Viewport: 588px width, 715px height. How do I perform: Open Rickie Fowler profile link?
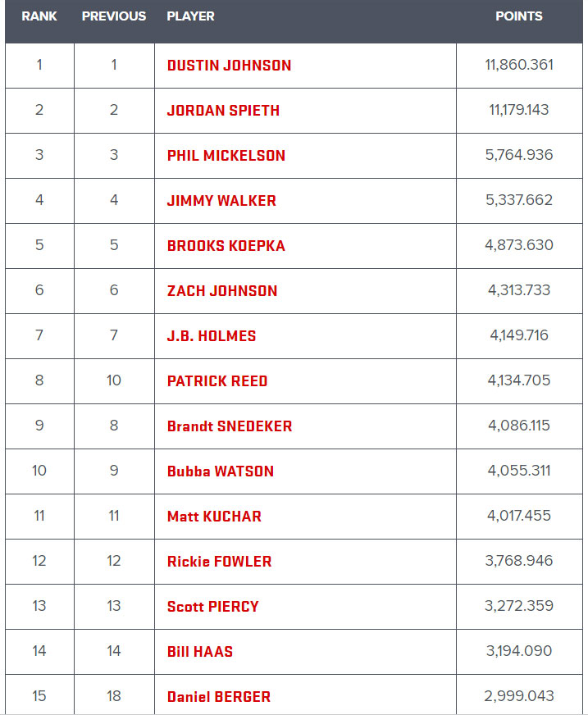tap(220, 562)
